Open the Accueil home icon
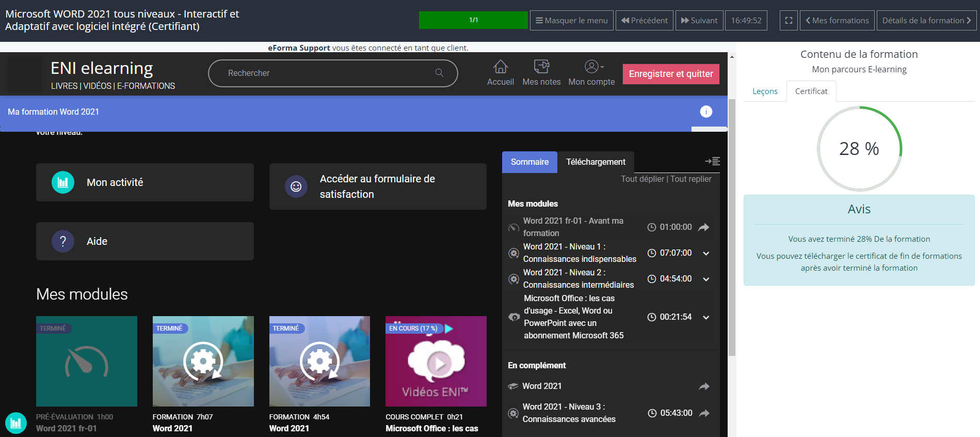This screenshot has height=437, width=980. (x=500, y=67)
